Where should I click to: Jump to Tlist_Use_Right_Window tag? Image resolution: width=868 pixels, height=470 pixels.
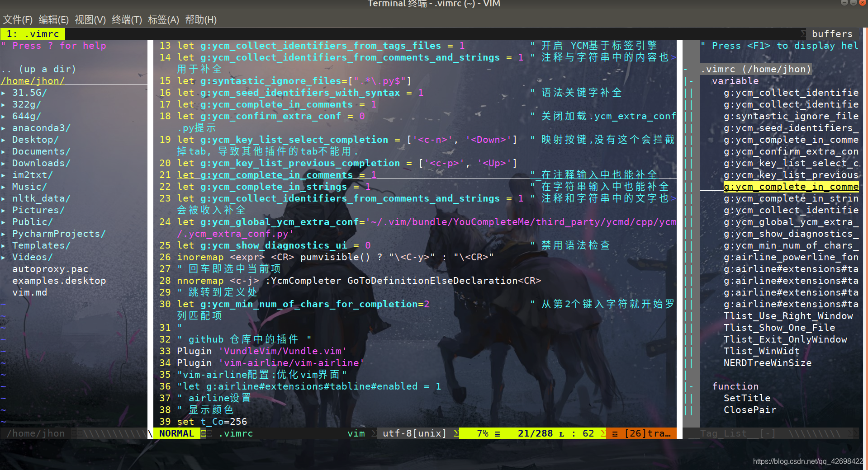(x=788, y=316)
